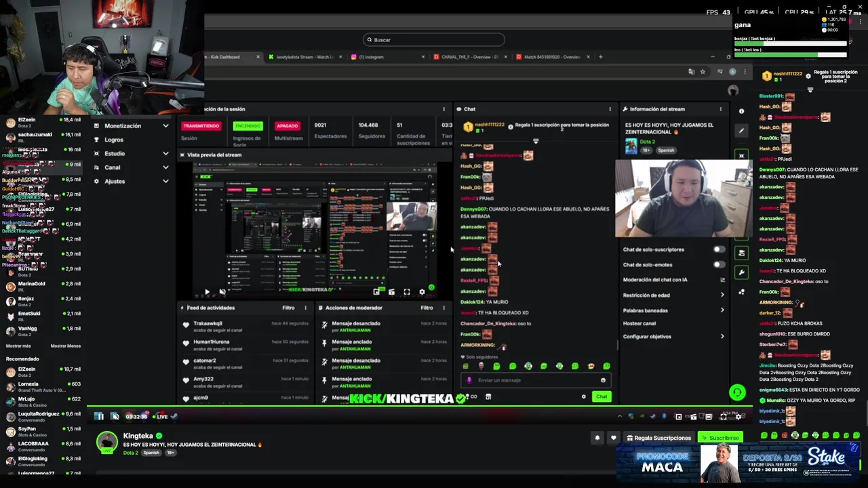Open stream preview settings gear
The image size is (868, 488).
tap(422, 292)
